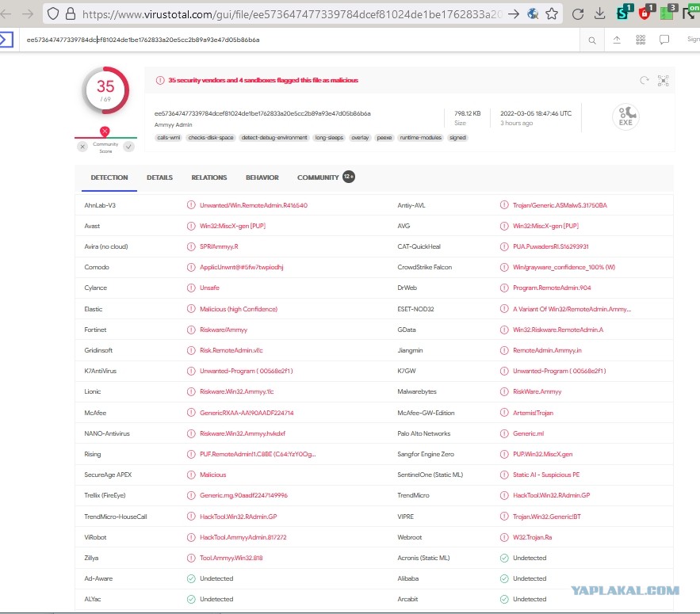Image resolution: width=700 pixels, height=614 pixels.
Task: Open the RELATIONS tab
Action: (x=209, y=177)
